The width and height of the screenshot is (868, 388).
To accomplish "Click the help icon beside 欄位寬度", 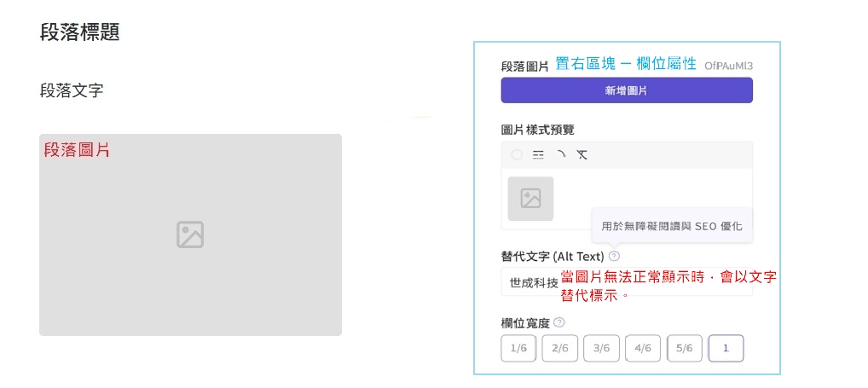I will click(559, 322).
